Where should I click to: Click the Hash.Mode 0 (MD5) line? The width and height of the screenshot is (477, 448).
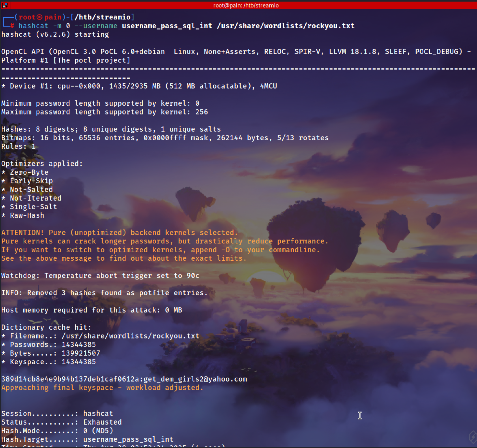click(57, 431)
